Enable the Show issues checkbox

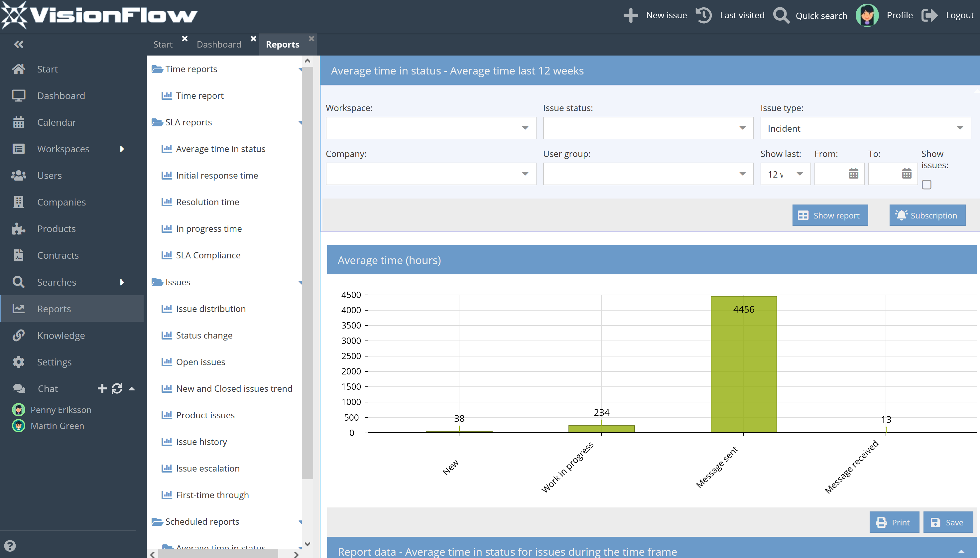(926, 184)
